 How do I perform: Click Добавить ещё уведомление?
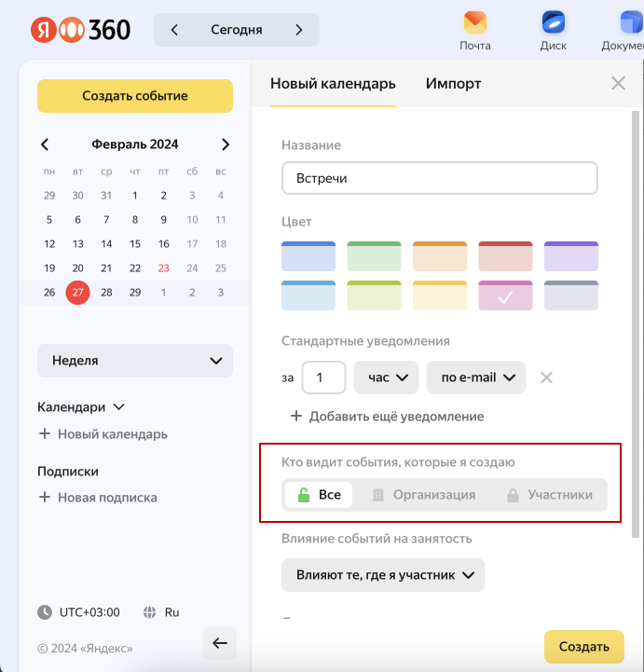[388, 416]
